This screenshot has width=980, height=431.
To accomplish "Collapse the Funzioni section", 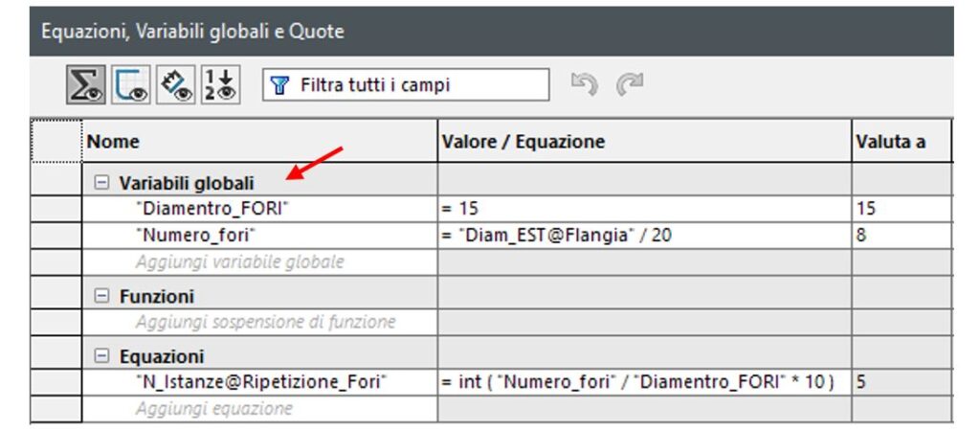I will [101, 297].
